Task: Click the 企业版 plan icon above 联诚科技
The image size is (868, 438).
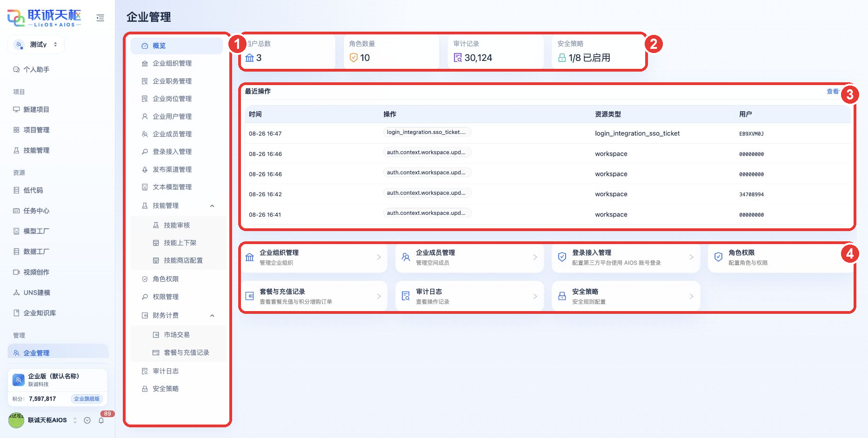Action: [x=19, y=380]
